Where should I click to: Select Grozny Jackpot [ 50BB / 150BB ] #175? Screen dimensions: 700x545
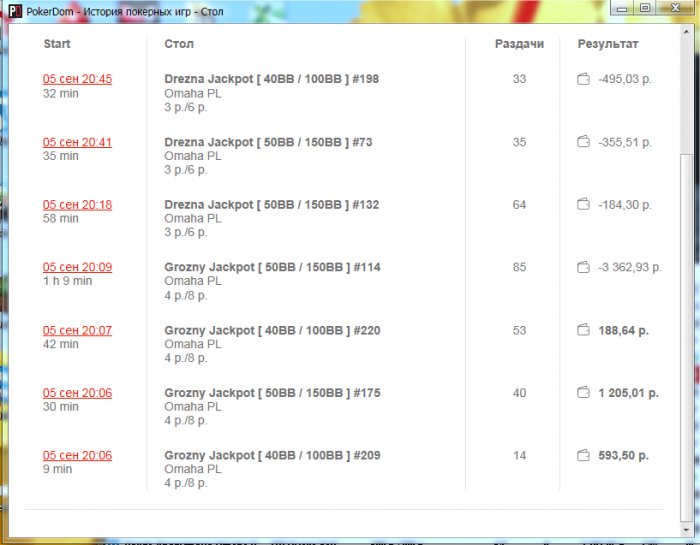coord(272,393)
